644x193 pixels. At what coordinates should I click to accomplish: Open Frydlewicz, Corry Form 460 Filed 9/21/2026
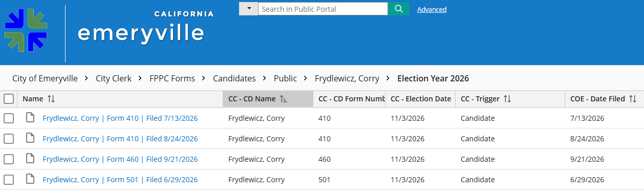click(x=120, y=159)
